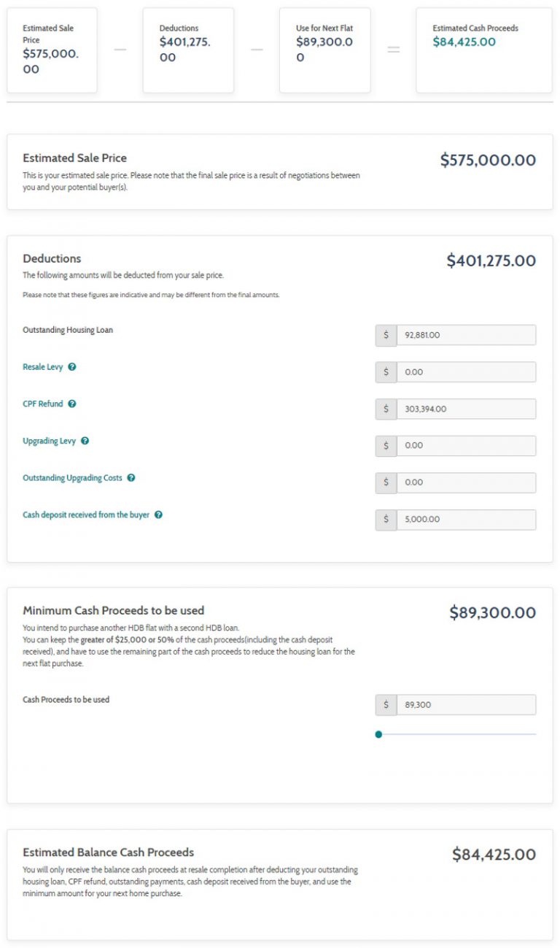Open the Resale Levy label link

(x=42, y=367)
